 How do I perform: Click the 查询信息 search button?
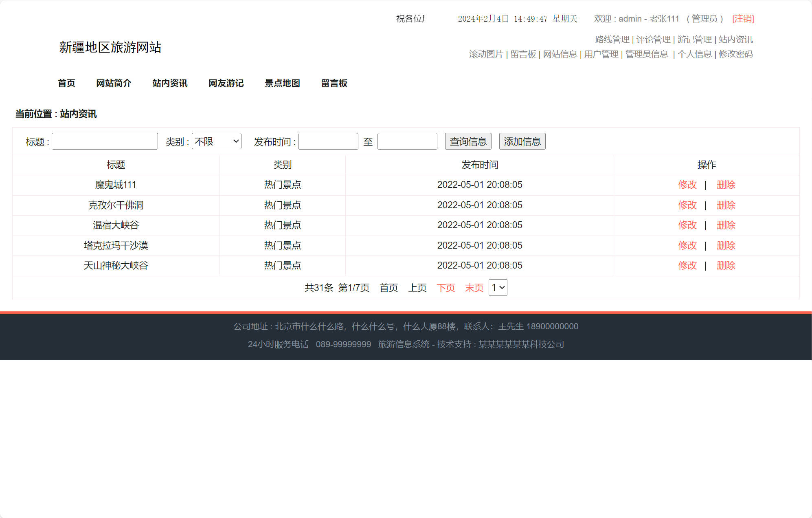coord(468,141)
